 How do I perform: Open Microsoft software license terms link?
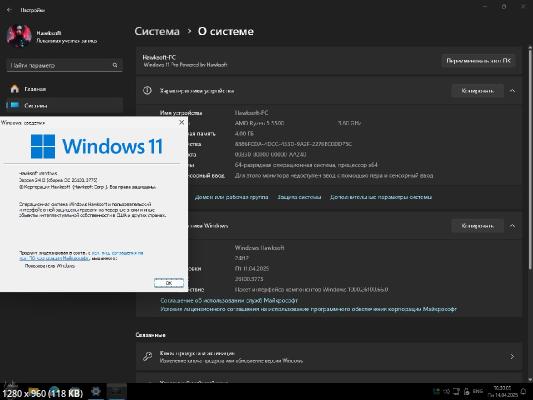click(x=309, y=309)
